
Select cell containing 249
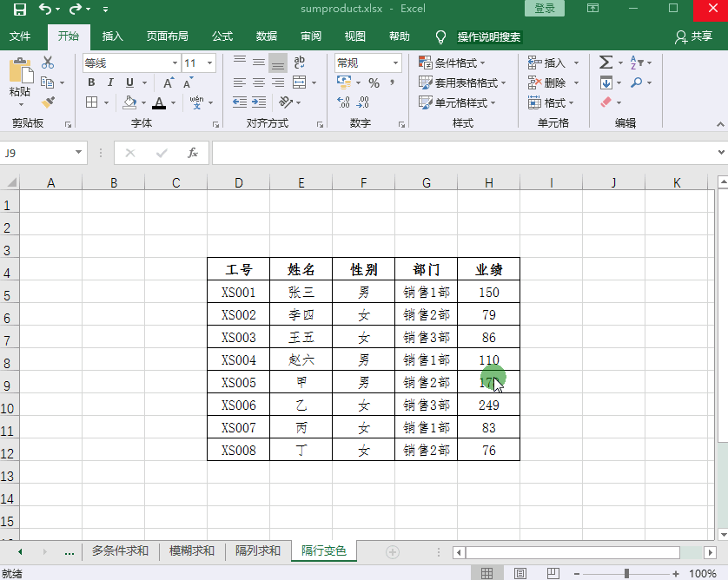488,405
